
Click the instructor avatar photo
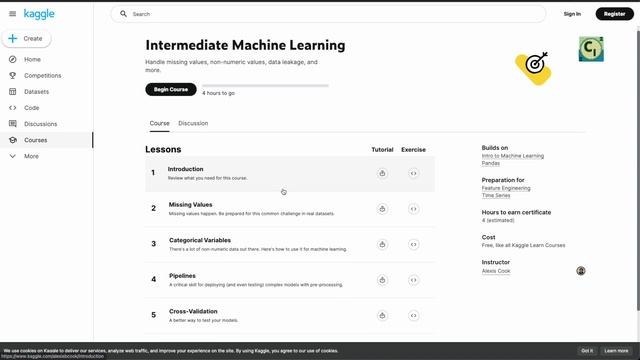(x=581, y=271)
